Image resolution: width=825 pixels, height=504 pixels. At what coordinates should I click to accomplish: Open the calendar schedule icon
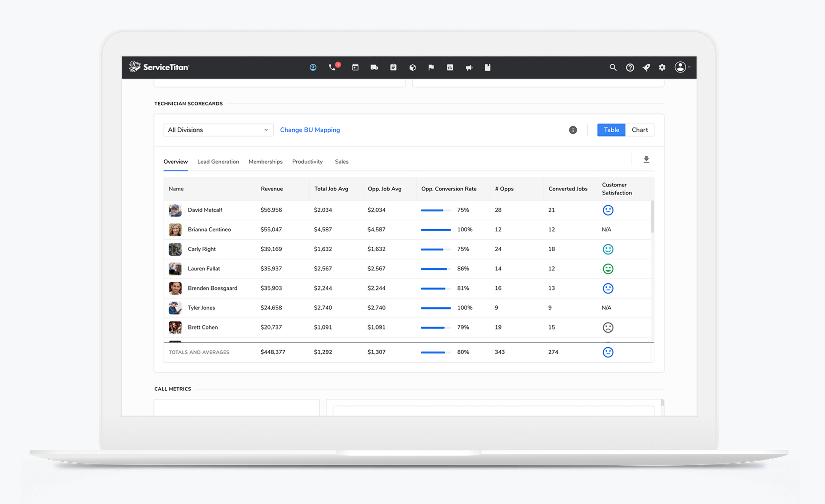(x=355, y=67)
